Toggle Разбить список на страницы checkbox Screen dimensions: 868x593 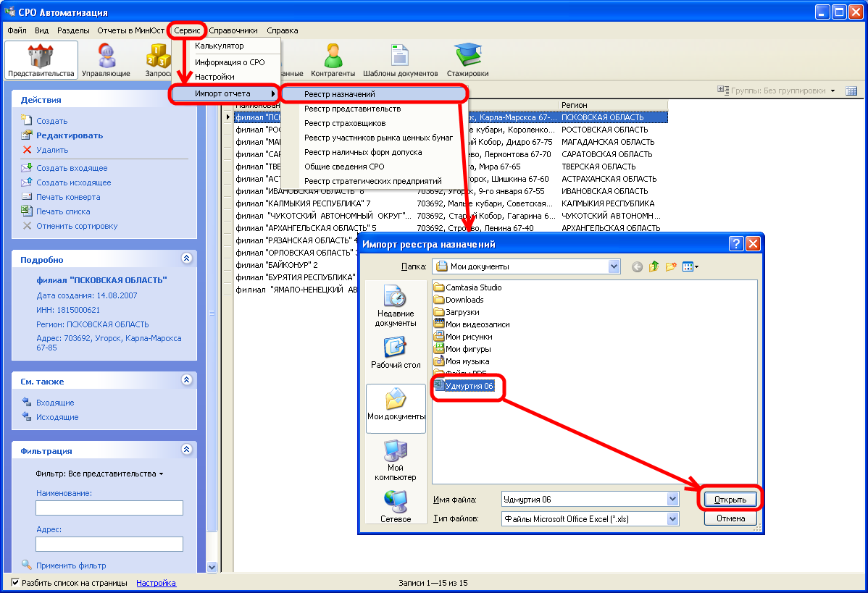coord(15,583)
